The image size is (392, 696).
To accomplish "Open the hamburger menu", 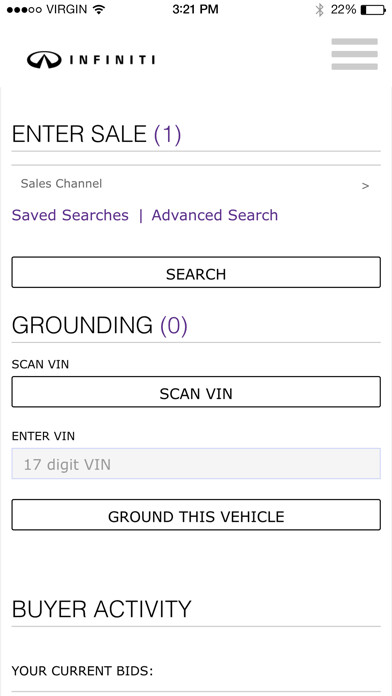I will coord(354,54).
